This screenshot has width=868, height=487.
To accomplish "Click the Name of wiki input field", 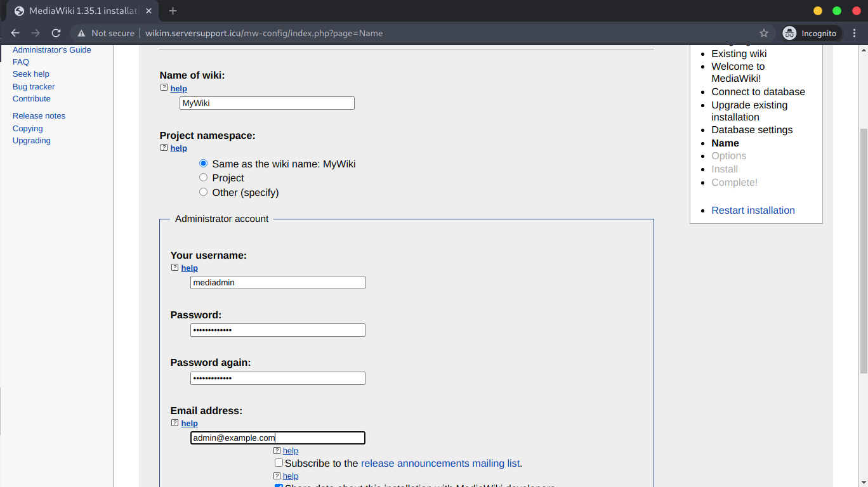I will click(x=266, y=103).
